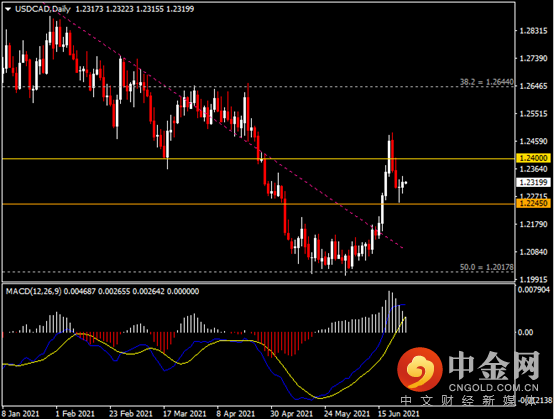Select the dashed magenta descending trendline
The height and width of the screenshot is (419, 554).
[x=226, y=128]
